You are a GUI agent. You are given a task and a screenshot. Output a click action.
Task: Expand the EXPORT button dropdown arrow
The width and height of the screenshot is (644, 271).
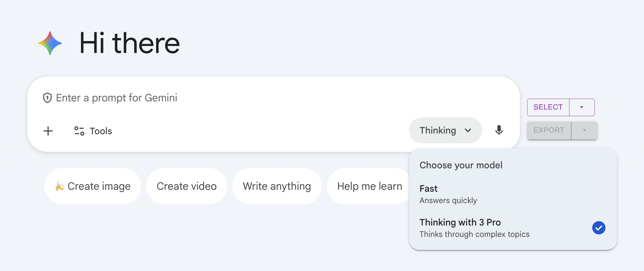584,130
